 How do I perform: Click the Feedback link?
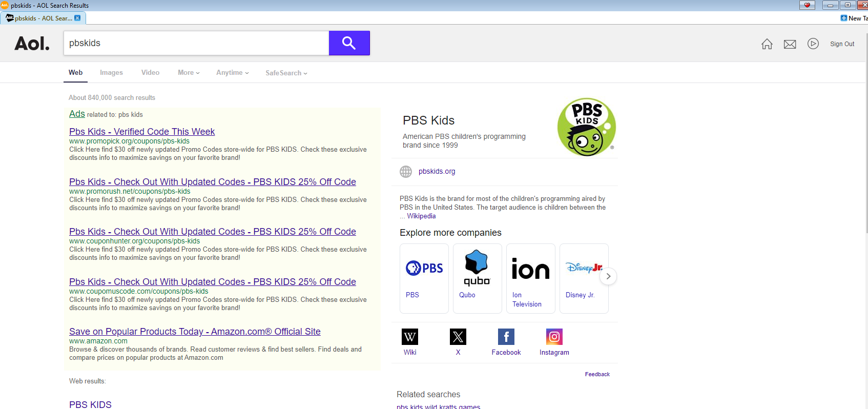tap(597, 375)
